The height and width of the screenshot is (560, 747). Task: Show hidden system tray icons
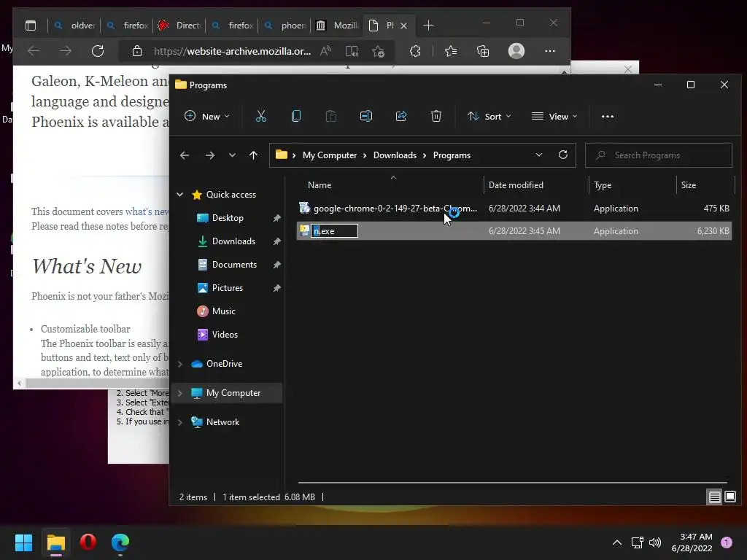click(617, 542)
